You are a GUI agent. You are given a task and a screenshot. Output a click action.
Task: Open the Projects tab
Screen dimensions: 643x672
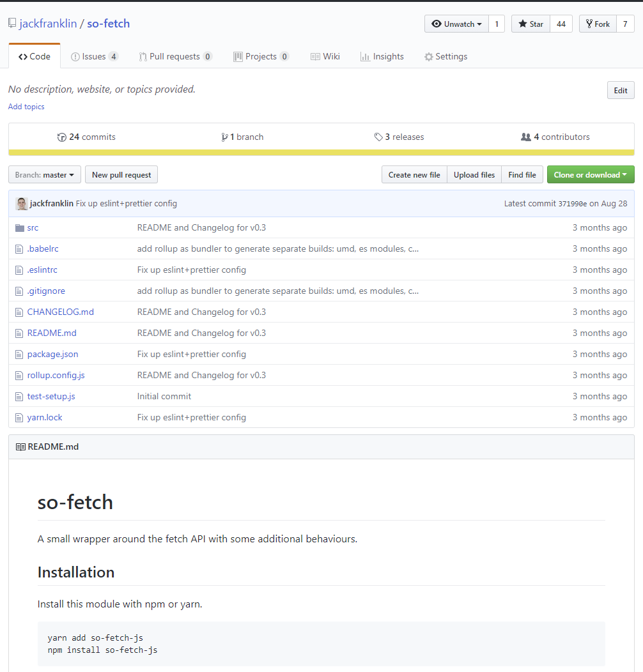coord(261,57)
